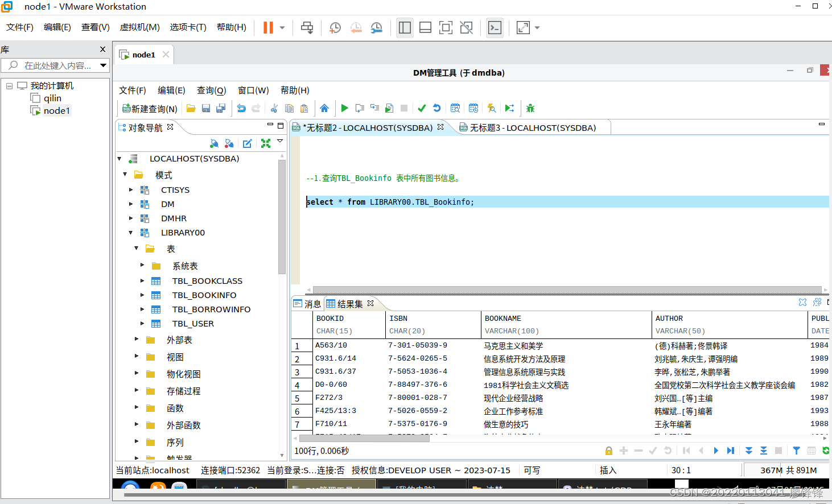Open the VMware stretch guest dropdown arrow
The height and width of the screenshot is (504, 832).
point(537,27)
